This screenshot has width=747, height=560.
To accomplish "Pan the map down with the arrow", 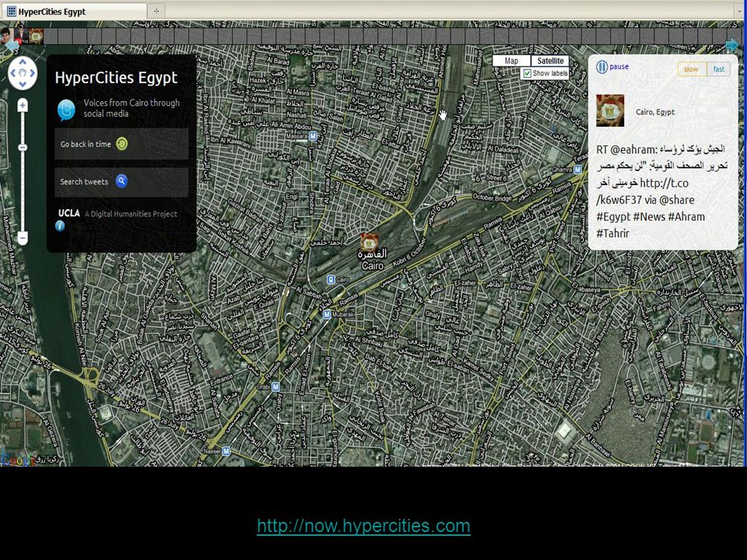I will 23,84.
